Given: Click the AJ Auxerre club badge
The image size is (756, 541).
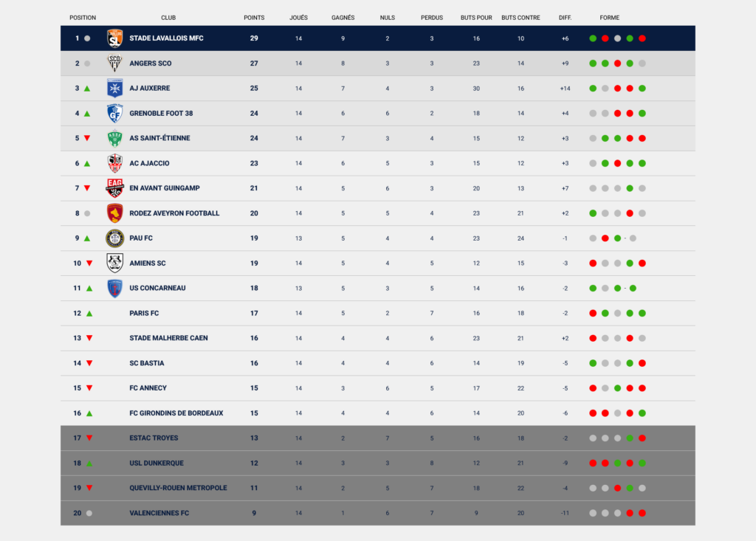Looking at the screenshot, I should [x=114, y=88].
